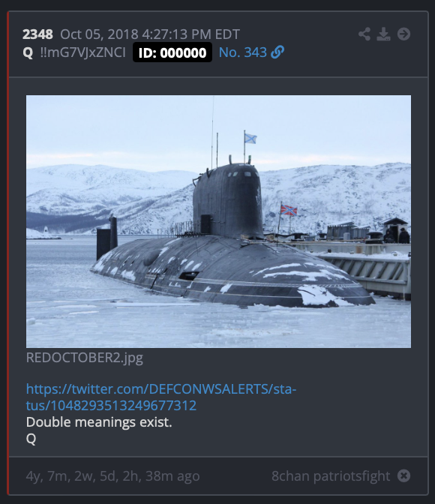Download the post using the download icon
The image size is (435, 504).
click(x=383, y=34)
